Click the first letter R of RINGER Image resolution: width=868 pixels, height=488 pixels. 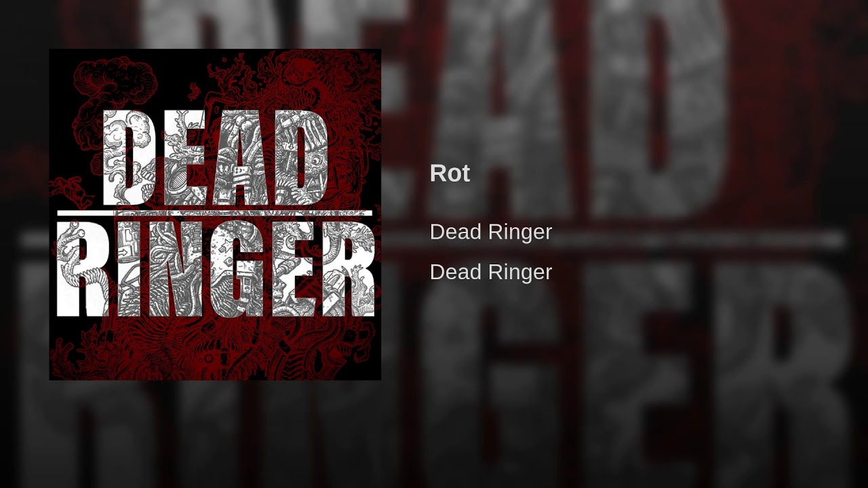tap(83, 268)
